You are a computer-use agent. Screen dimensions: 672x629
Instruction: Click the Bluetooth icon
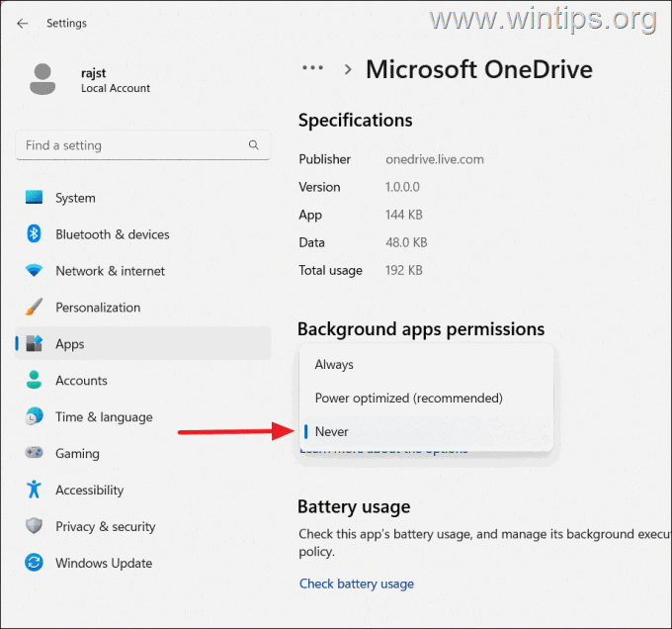(34, 233)
